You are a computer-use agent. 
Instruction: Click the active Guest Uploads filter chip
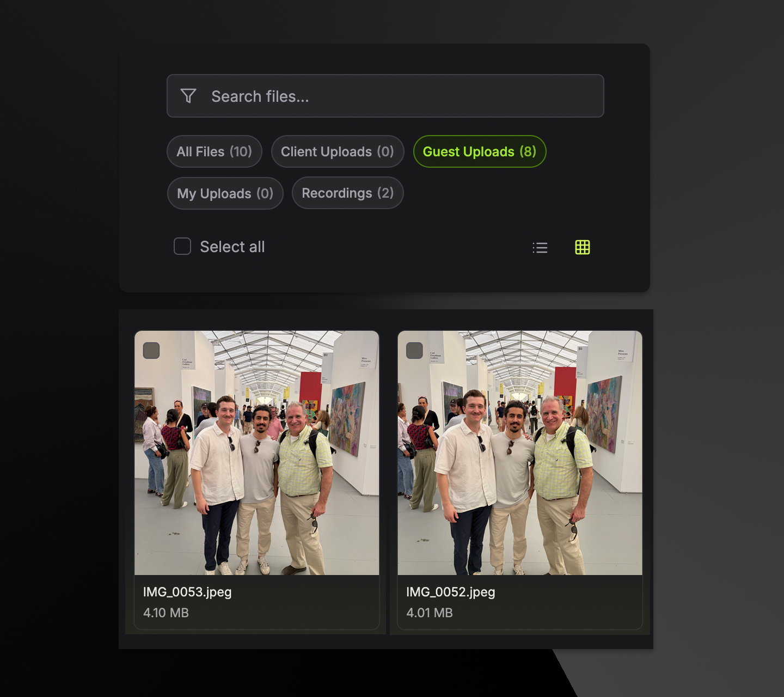[x=479, y=151]
